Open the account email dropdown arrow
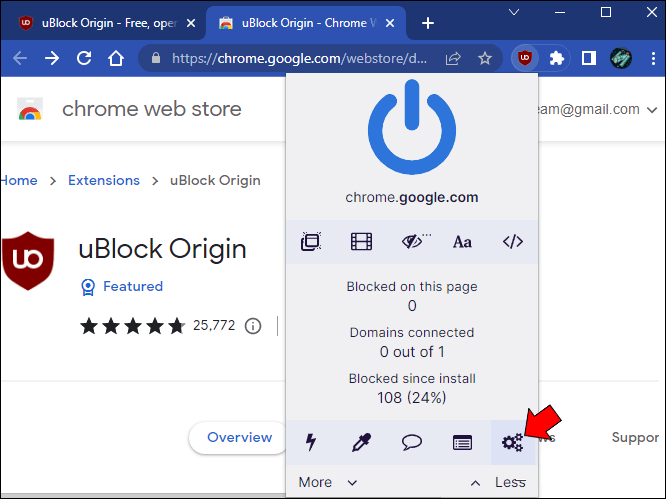 (x=652, y=110)
